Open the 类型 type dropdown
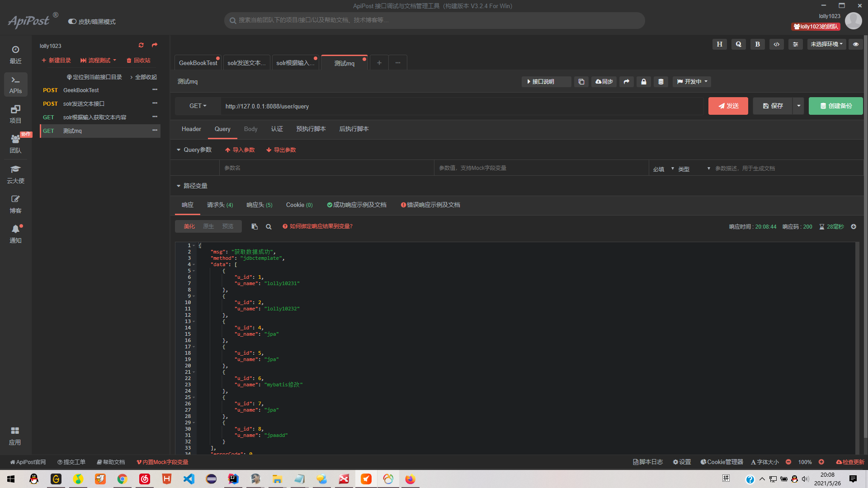Image resolution: width=868 pixels, height=488 pixels. click(694, 169)
